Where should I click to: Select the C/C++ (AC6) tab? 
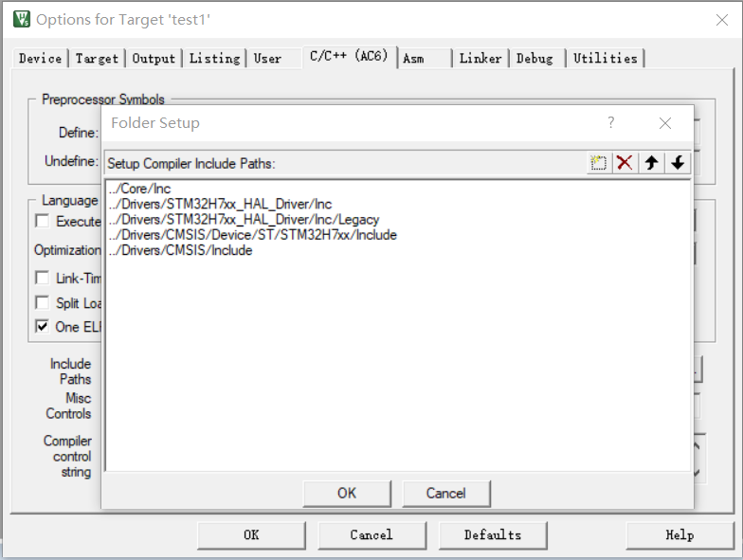[349, 57]
